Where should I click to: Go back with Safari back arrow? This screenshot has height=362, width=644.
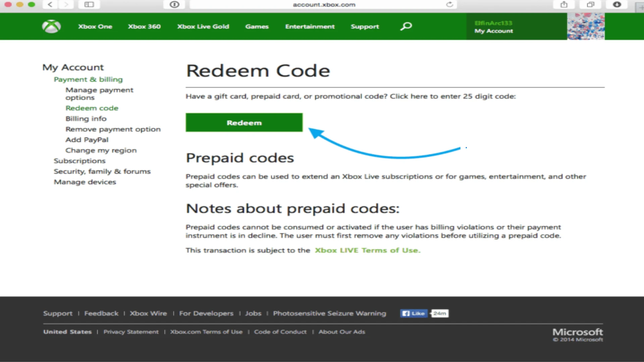(x=50, y=4)
